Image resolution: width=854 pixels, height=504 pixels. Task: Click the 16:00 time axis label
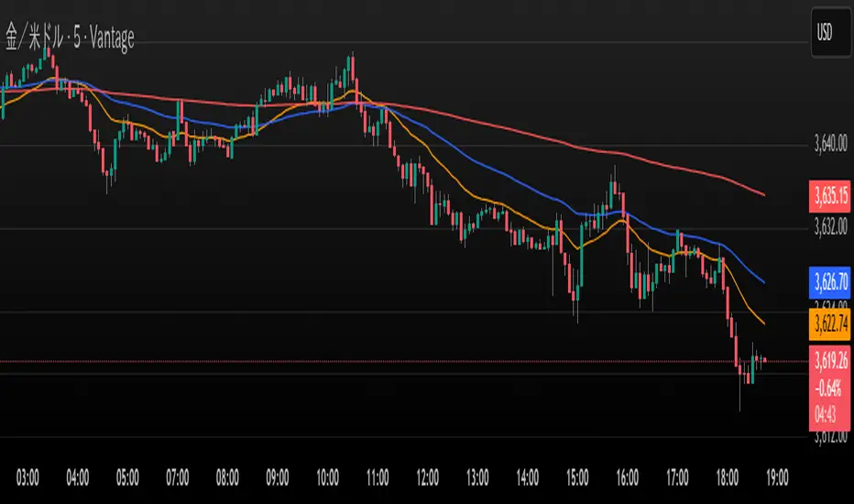point(628,477)
